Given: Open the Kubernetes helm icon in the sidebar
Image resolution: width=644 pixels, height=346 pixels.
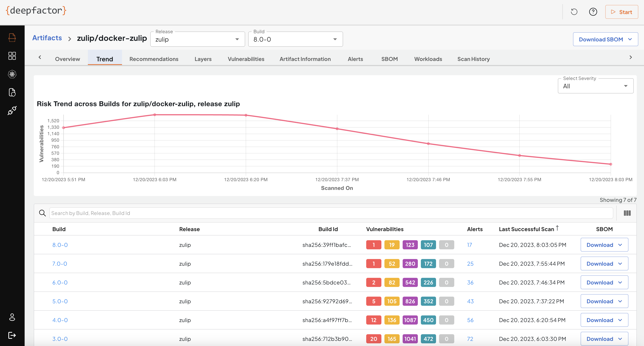Looking at the screenshot, I should tap(12, 74).
